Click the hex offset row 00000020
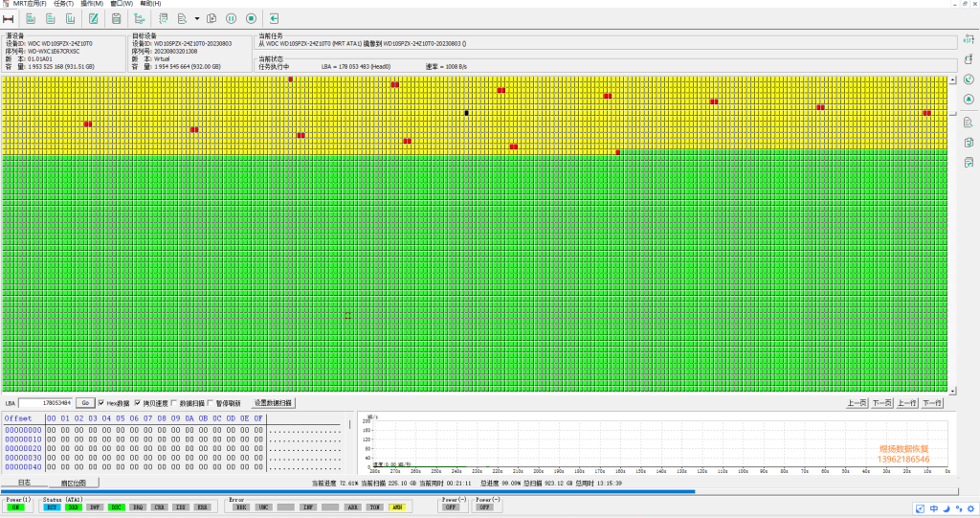 (x=23, y=448)
